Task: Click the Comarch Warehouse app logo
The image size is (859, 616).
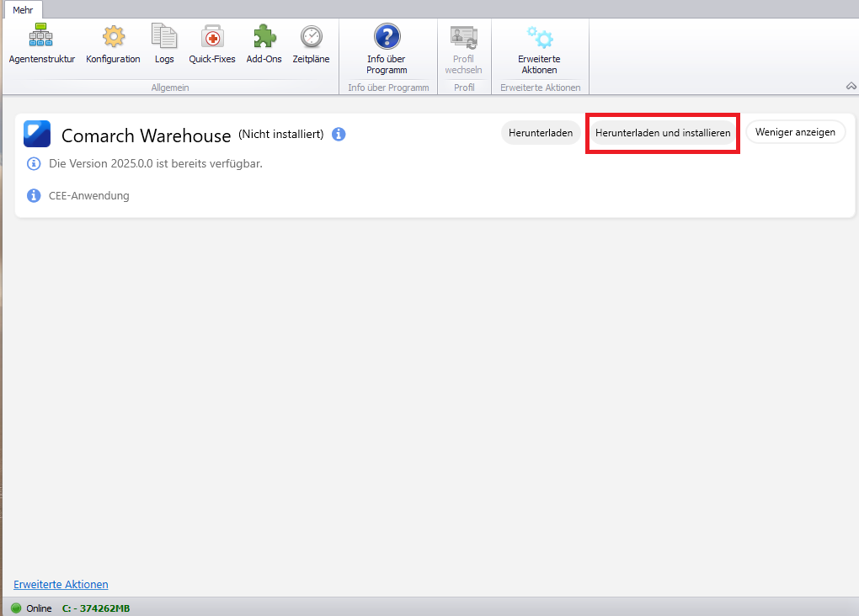Action: coord(37,134)
